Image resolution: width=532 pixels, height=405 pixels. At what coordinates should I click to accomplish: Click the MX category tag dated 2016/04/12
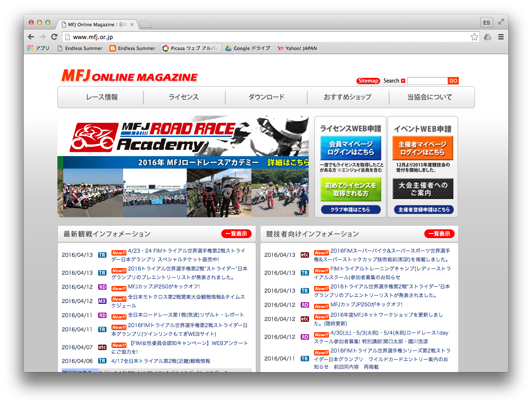coord(102,301)
